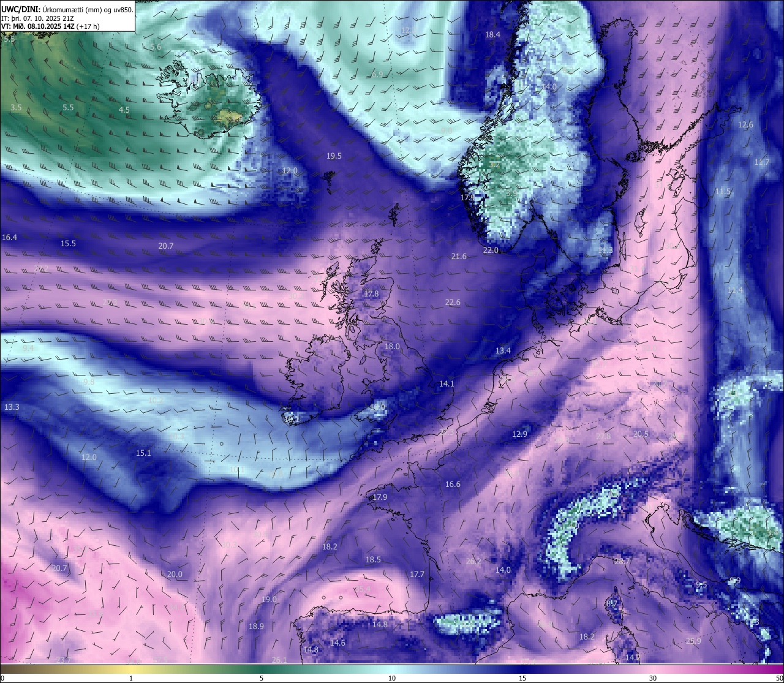The image size is (784, 683).
Task: Click the 11.4 value at the right edge
Action: (x=735, y=290)
